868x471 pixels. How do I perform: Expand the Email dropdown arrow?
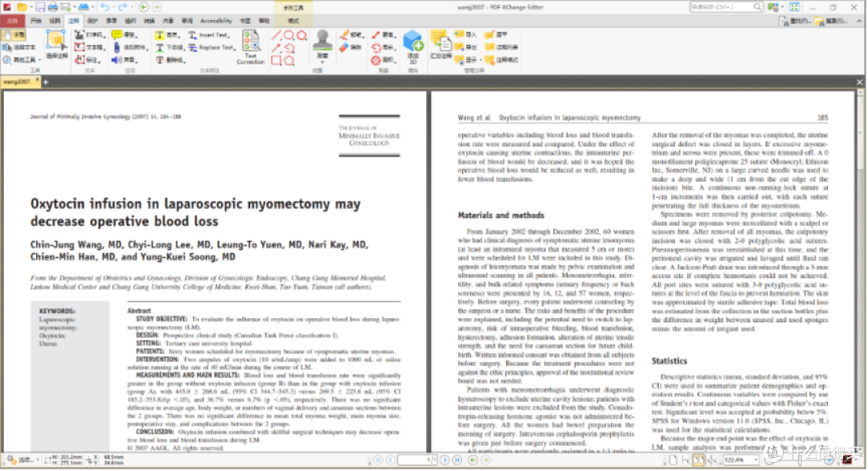[75, 8]
